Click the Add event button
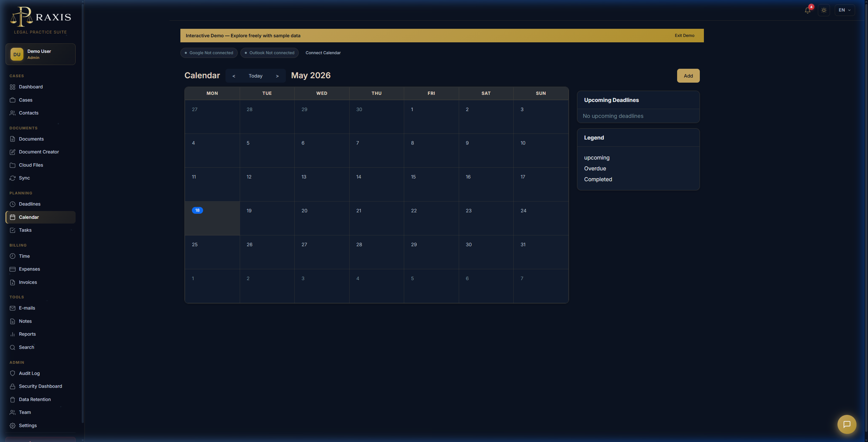The height and width of the screenshot is (442, 868). pos(688,76)
